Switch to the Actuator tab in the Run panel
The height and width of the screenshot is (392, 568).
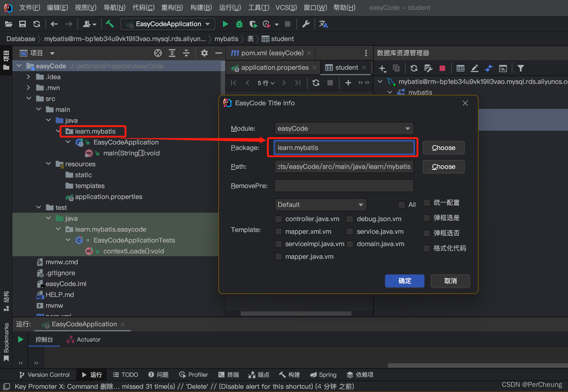(84, 339)
